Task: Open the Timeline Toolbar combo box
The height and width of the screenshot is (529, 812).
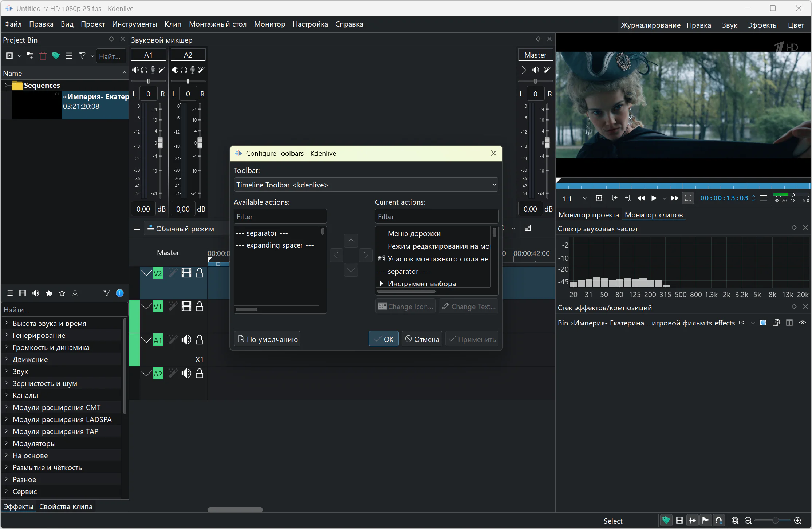Action: pyautogui.click(x=366, y=185)
